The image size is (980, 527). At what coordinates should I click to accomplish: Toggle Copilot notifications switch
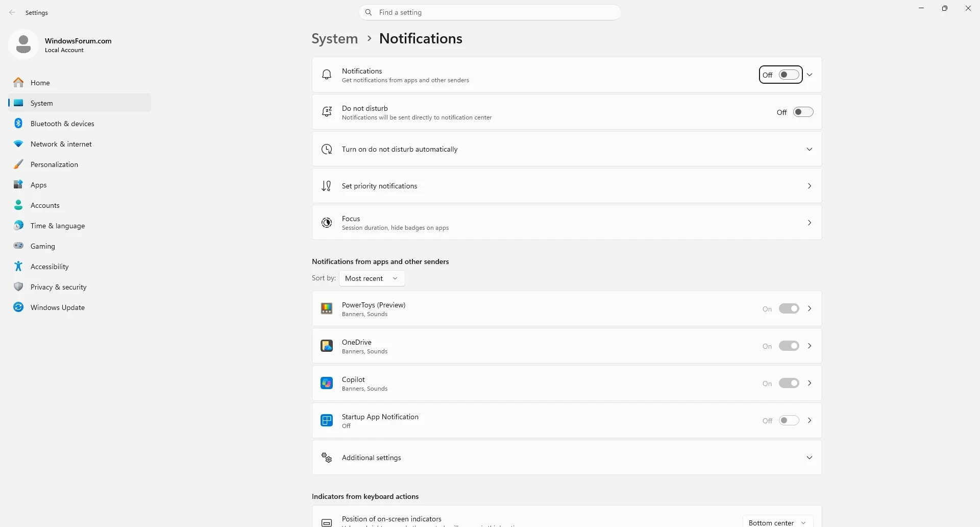[x=789, y=383]
